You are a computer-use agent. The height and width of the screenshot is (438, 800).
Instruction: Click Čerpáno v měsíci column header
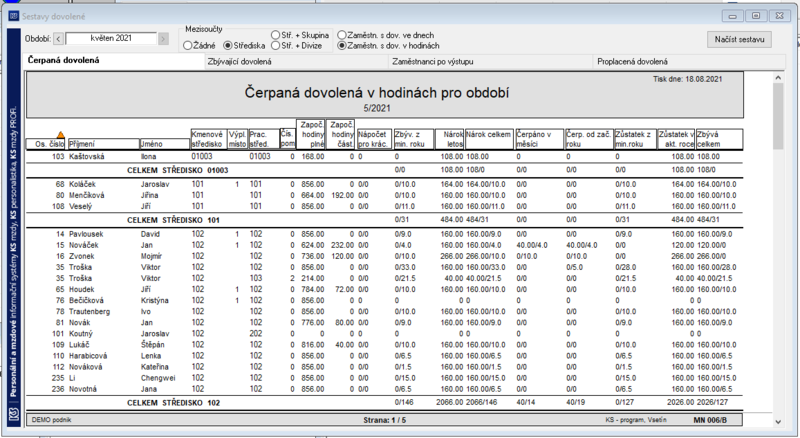coord(539,139)
